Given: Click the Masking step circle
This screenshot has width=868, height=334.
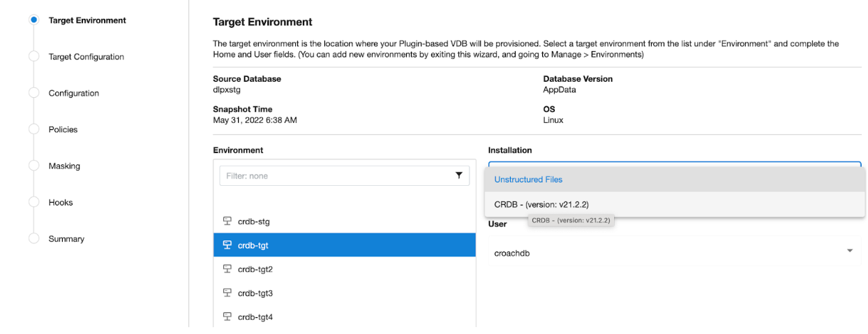Looking at the screenshot, I should (x=33, y=166).
